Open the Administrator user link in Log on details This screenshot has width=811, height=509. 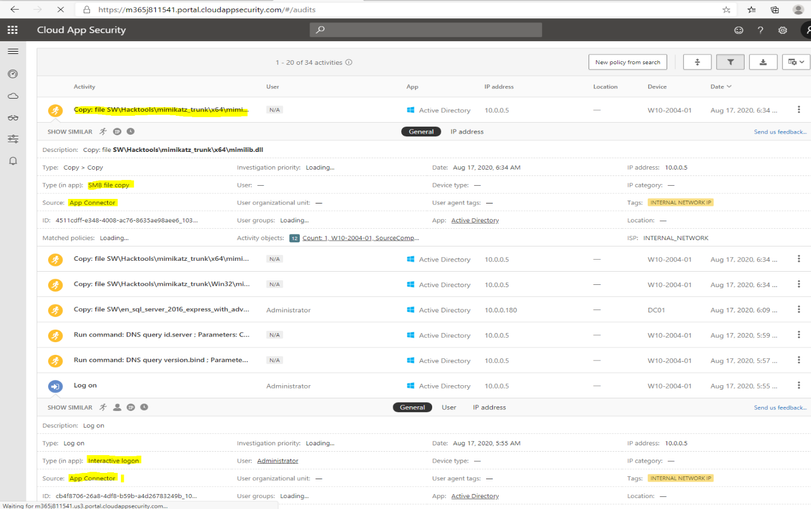pyautogui.click(x=278, y=461)
